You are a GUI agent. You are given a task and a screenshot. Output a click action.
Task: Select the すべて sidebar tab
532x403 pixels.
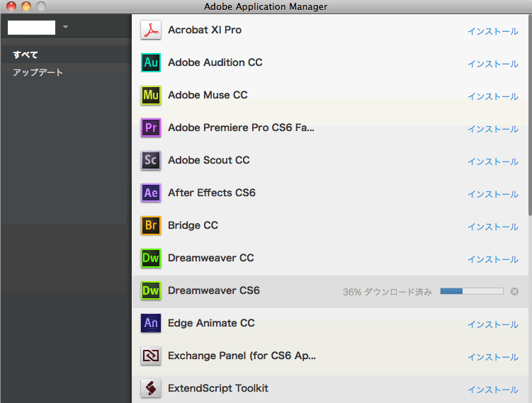[25, 55]
